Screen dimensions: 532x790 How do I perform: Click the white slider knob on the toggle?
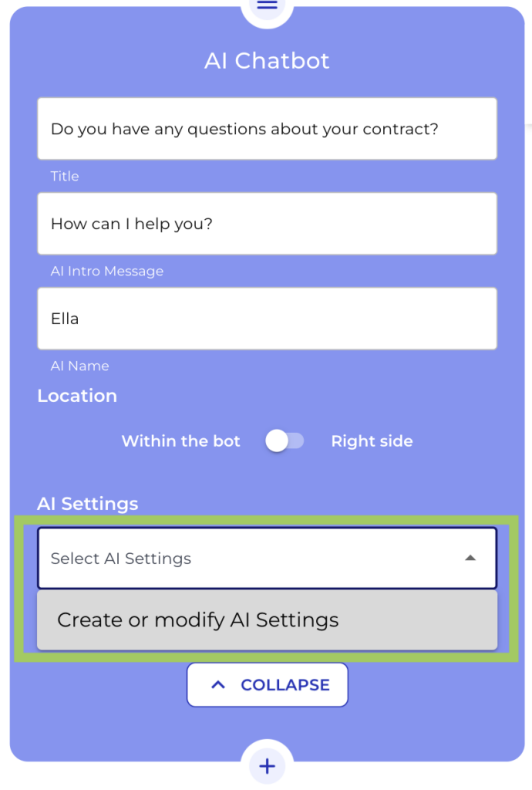coord(276,441)
